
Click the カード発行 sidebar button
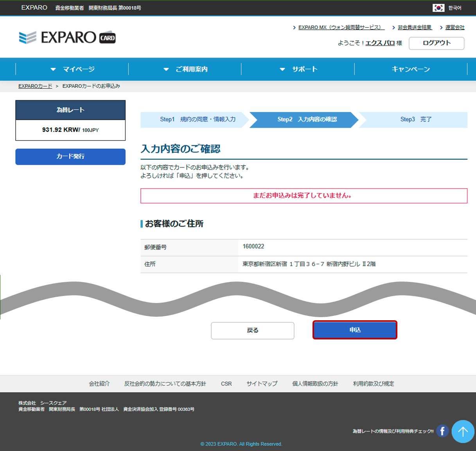[x=70, y=157]
